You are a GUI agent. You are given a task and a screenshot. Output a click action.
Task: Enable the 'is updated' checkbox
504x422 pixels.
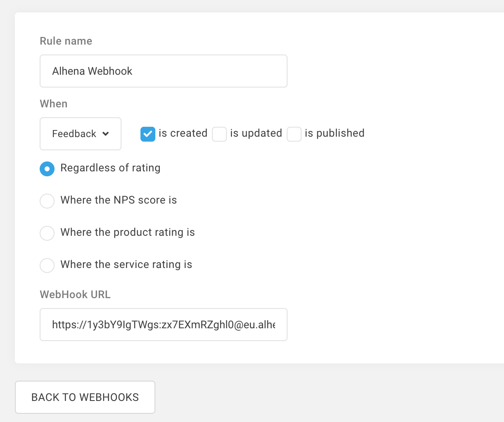click(x=219, y=134)
